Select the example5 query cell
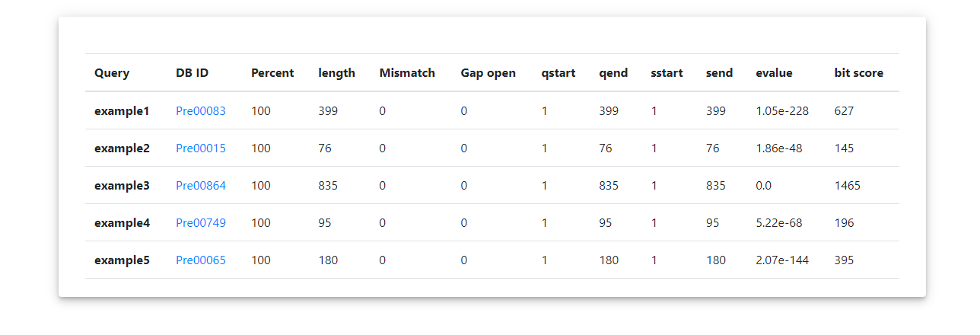 click(x=122, y=260)
